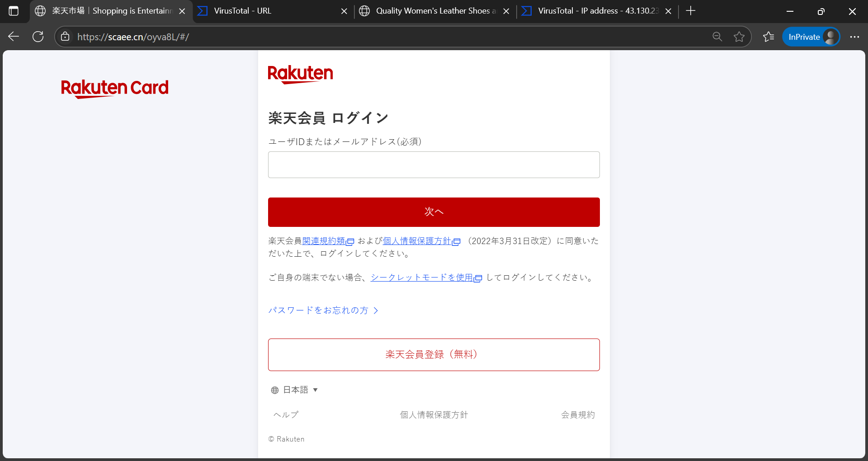Image resolution: width=868 pixels, height=461 pixels.
Task: Click the ユーザIDまたはメールアドレス(必須) label
Action: pyautogui.click(x=345, y=141)
